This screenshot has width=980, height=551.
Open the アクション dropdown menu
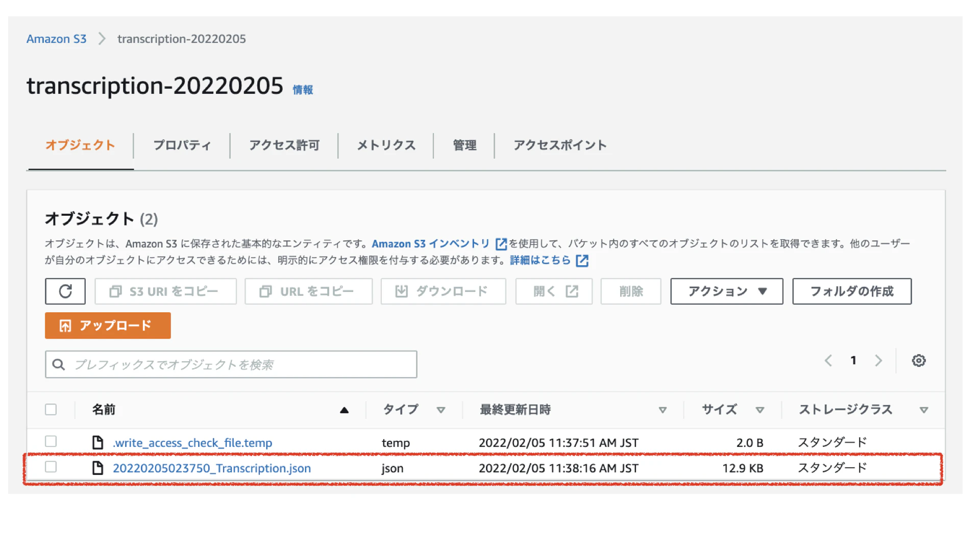click(726, 291)
